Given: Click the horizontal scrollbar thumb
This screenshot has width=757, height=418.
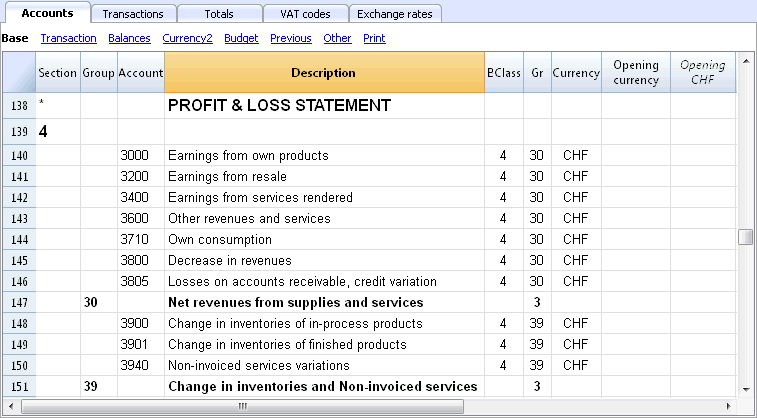Looking at the screenshot, I should pos(242,406).
